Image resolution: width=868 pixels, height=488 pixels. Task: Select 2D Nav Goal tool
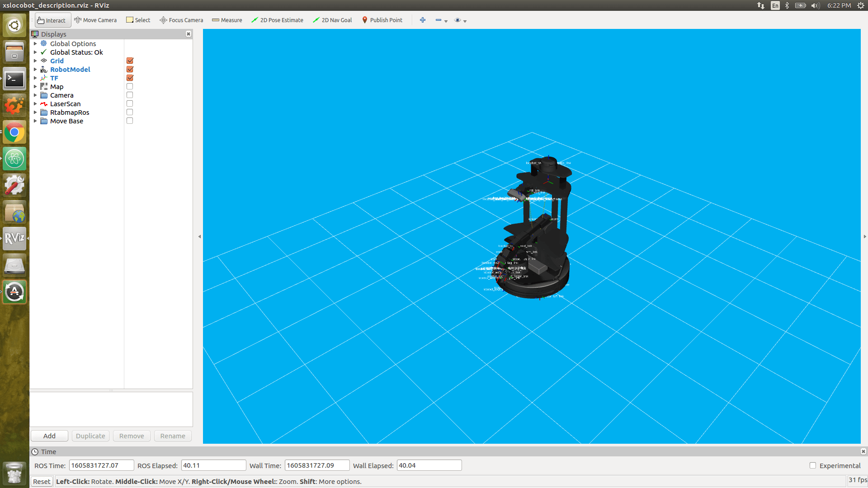point(332,20)
